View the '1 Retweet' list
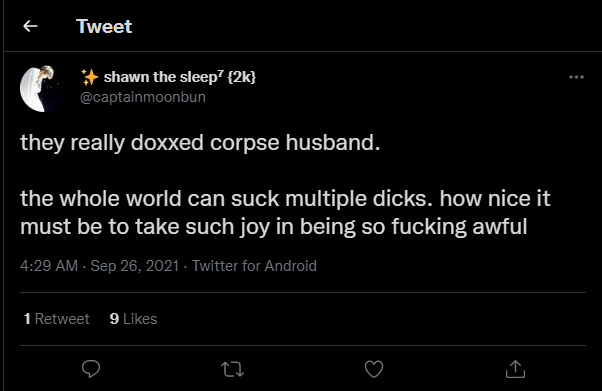Screen dimensions: 602x391 click(x=56, y=319)
